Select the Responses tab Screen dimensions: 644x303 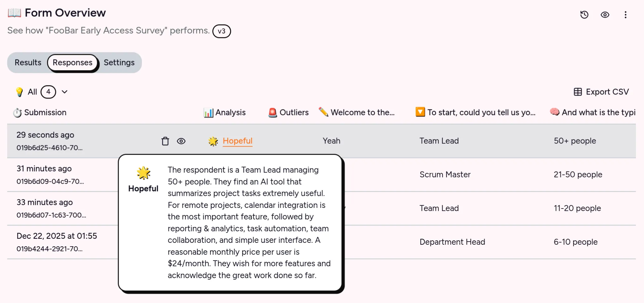(x=73, y=63)
